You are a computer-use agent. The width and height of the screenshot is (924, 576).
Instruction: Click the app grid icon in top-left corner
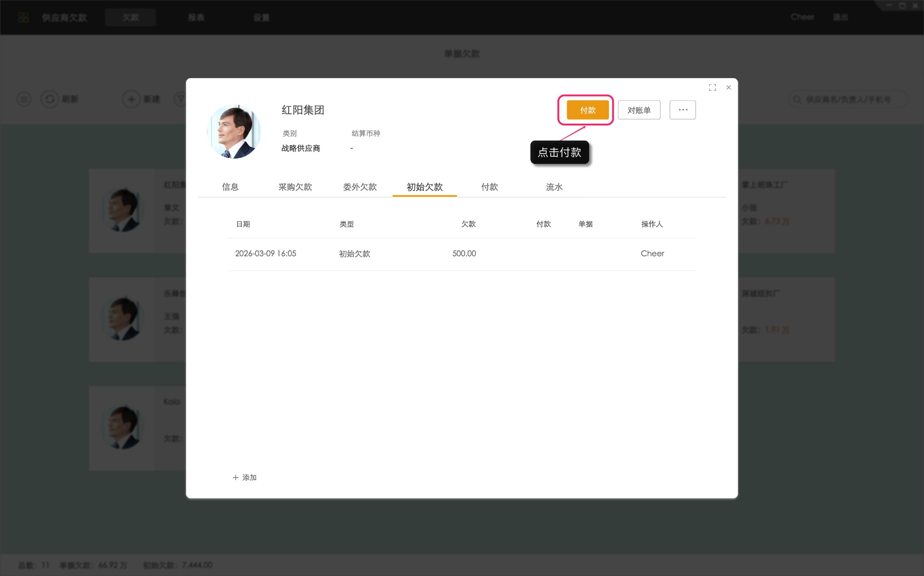click(23, 17)
